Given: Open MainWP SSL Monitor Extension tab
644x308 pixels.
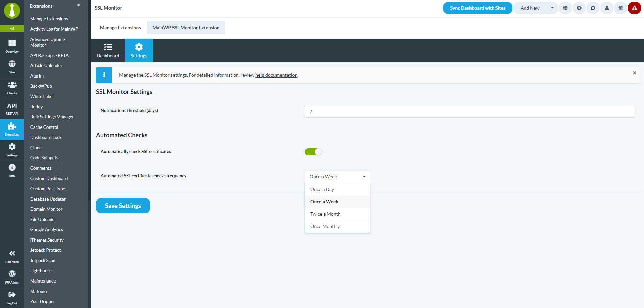Looking at the screenshot, I should pos(186,28).
